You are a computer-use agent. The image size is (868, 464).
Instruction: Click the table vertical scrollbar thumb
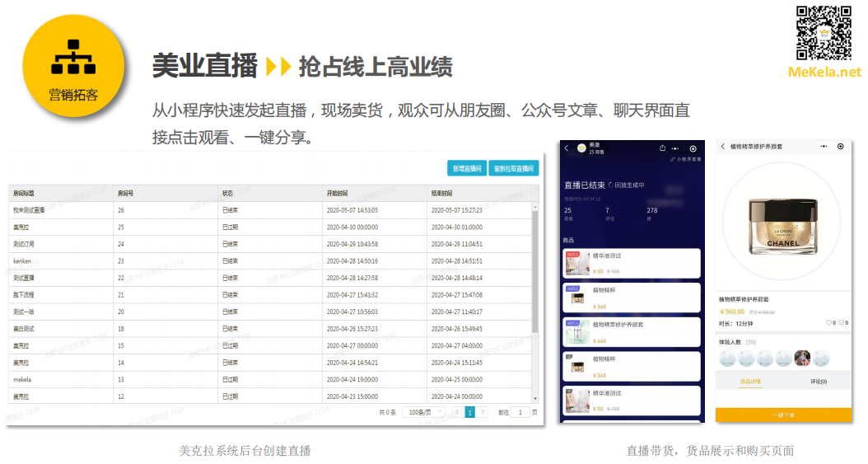[535, 271]
